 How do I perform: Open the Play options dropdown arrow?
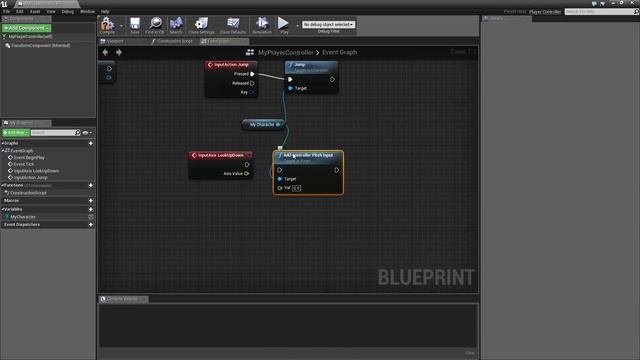coord(297,26)
